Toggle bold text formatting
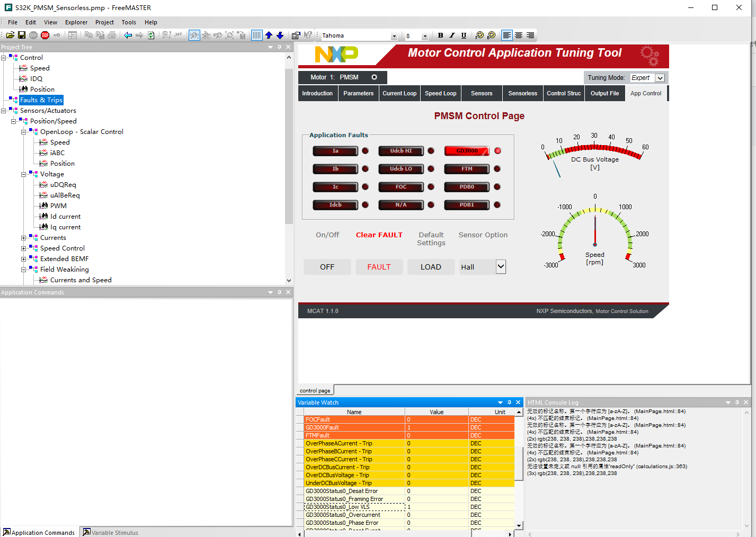 [x=440, y=35]
